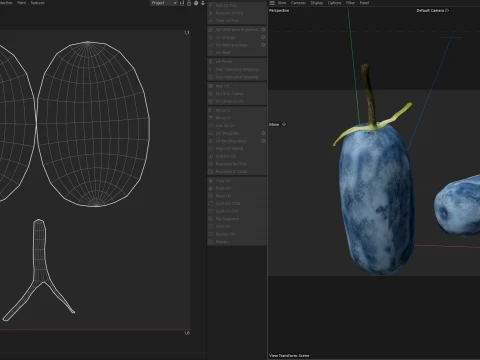
Task: Click the Align UV Islands icon
Action: click(210, 149)
